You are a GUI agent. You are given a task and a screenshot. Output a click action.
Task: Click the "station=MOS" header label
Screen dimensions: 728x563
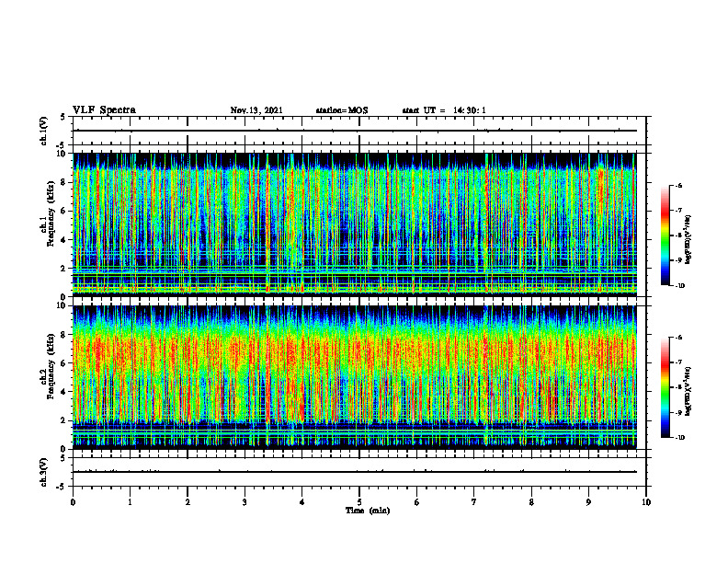pyautogui.click(x=342, y=110)
